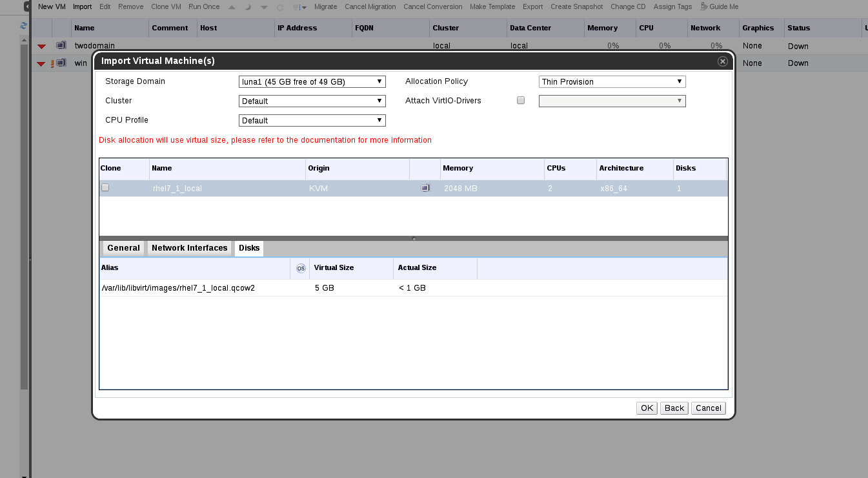Viewport: 868px width, 478px height.
Task: Click the red down-arrow status icon for twodomain
Action: pyautogui.click(x=42, y=47)
